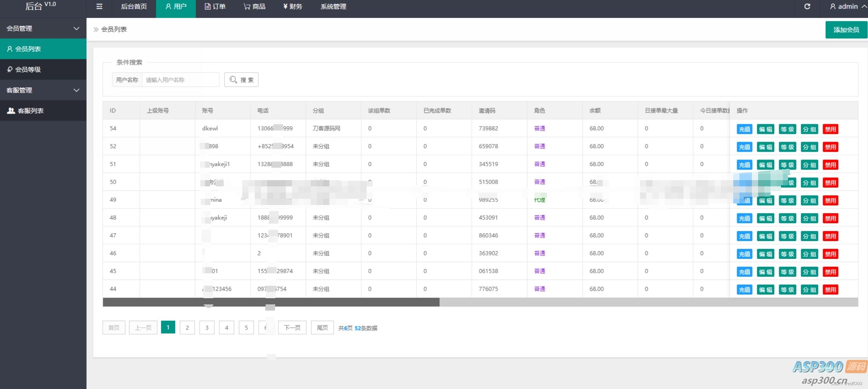This screenshot has height=389, width=868.
Task: Click the refresh icon in top bar
Action: (x=807, y=7)
